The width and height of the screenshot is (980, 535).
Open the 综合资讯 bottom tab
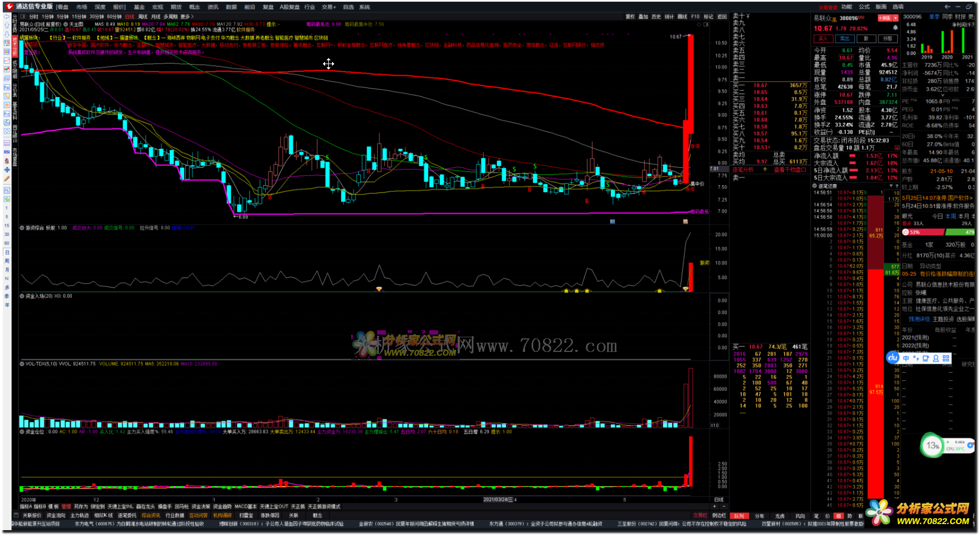151,515
